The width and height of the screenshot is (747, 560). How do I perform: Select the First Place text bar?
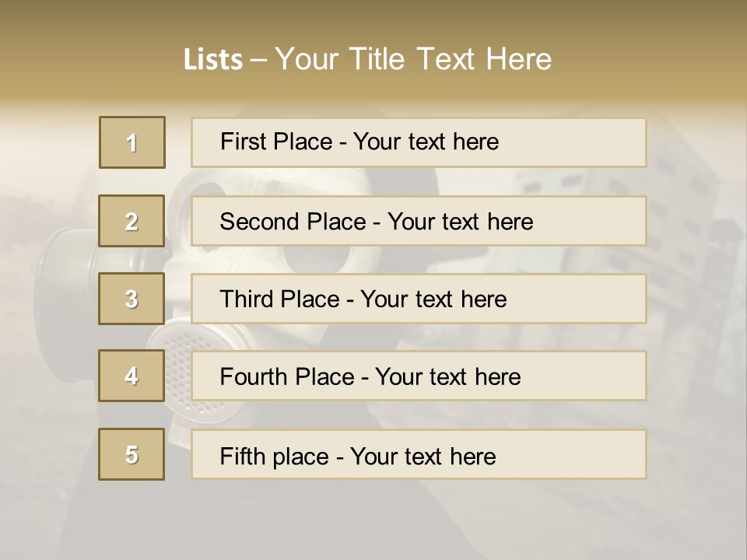pyautogui.click(x=419, y=142)
